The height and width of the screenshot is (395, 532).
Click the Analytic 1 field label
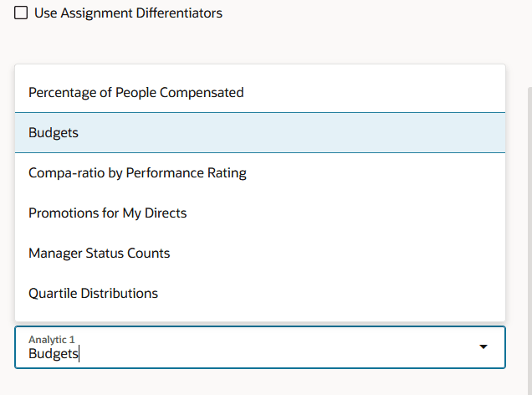click(52, 339)
